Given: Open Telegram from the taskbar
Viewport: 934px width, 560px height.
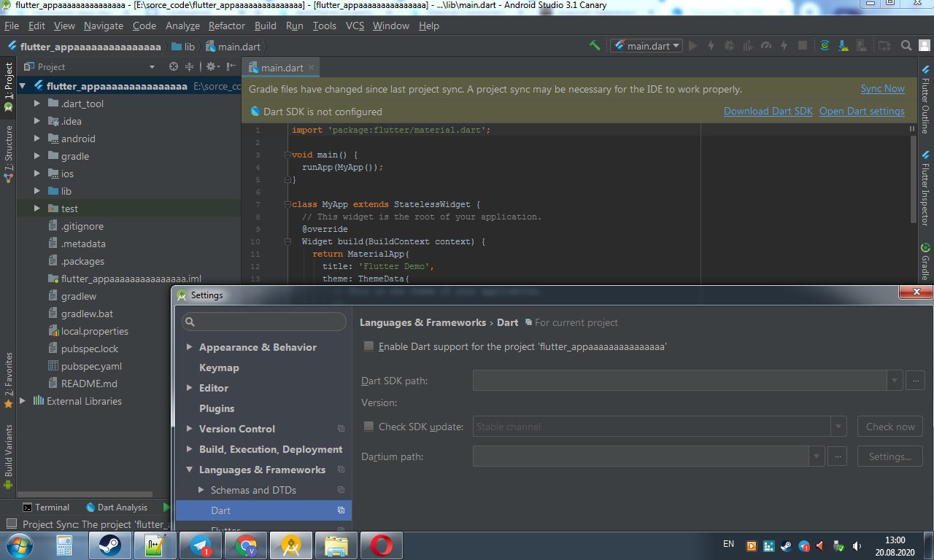Looking at the screenshot, I should coord(200,545).
